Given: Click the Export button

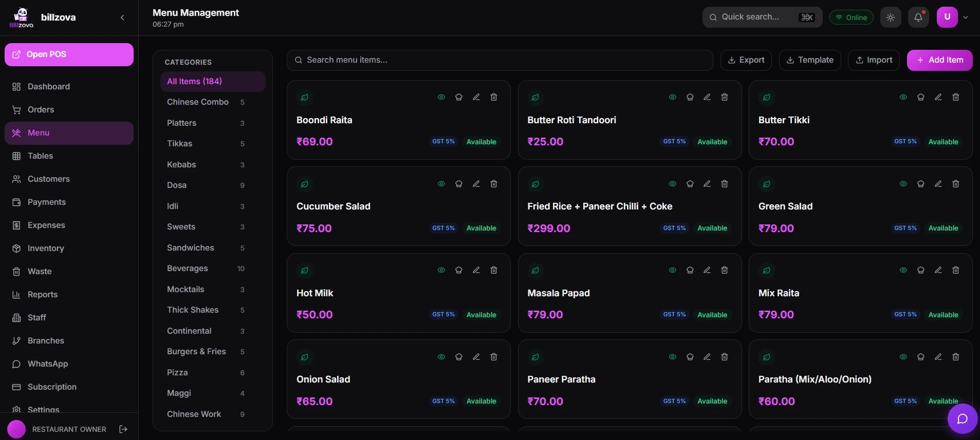Looking at the screenshot, I should [746, 60].
